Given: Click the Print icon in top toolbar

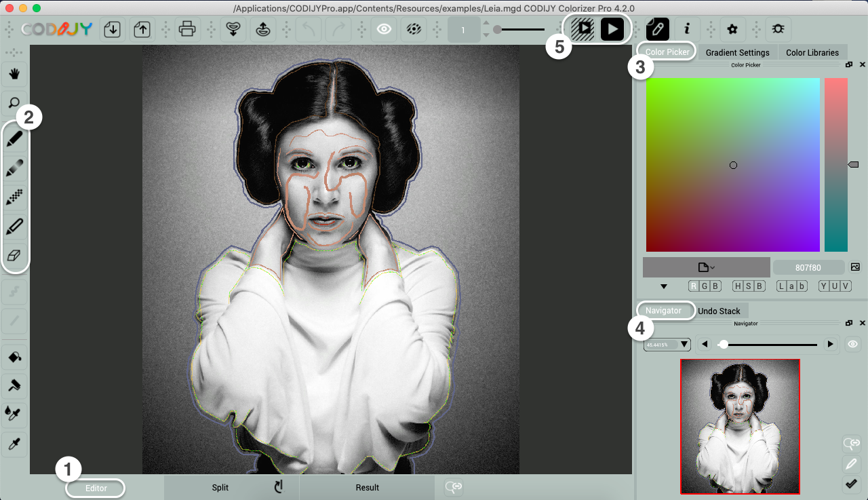Looking at the screenshot, I should click(x=187, y=29).
